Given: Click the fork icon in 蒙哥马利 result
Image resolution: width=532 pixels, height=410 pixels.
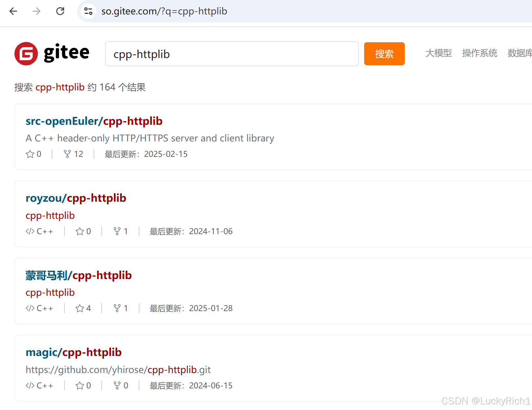Looking at the screenshot, I should coord(117,308).
